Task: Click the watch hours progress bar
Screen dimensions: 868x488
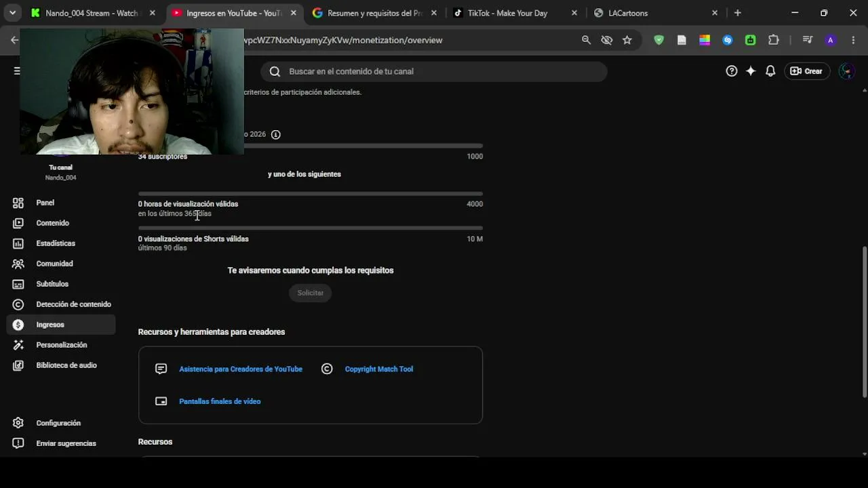Action: click(311, 194)
